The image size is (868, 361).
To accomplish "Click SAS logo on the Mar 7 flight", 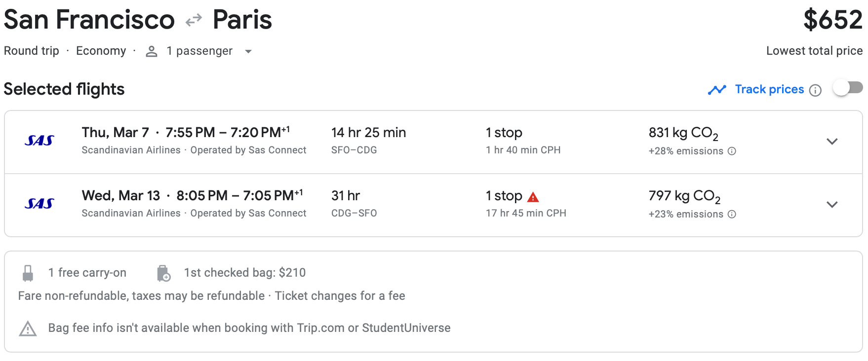I will (x=39, y=141).
